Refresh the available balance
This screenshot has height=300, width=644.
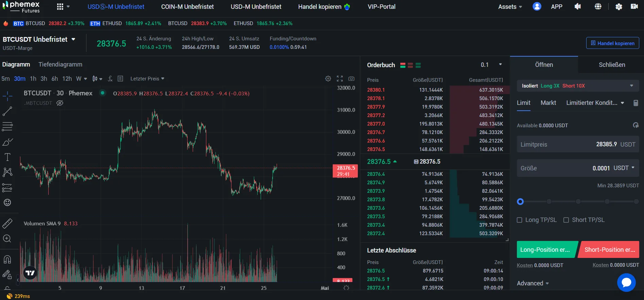636,125
